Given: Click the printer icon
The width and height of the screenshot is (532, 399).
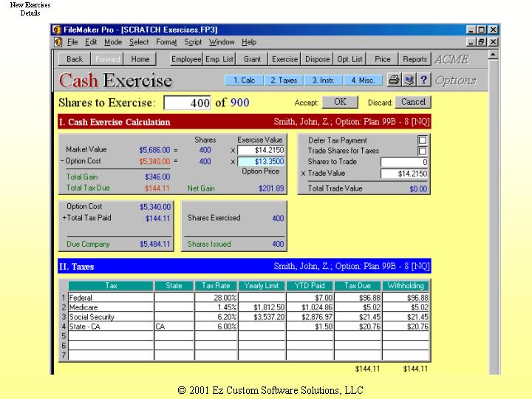Looking at the screenshot, I should click(394, 80).
